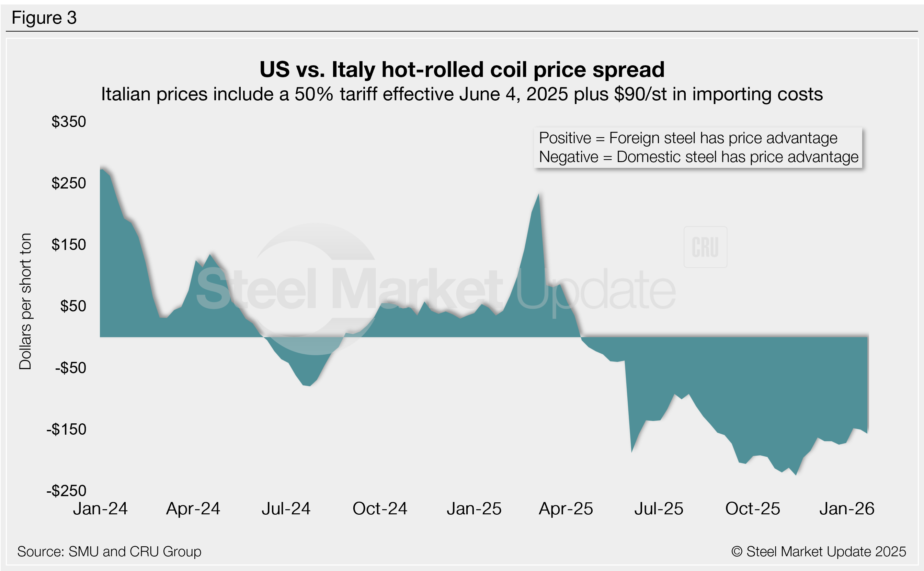Click the Steel Market Update 2025 copyright notice
924x571 pixels.
click(818, 551)
